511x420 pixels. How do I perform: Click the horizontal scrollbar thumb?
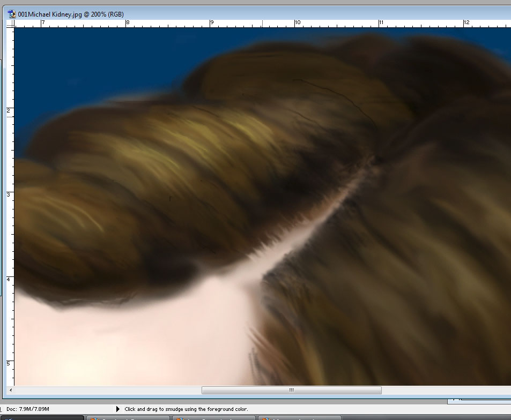tap(291, 390)
